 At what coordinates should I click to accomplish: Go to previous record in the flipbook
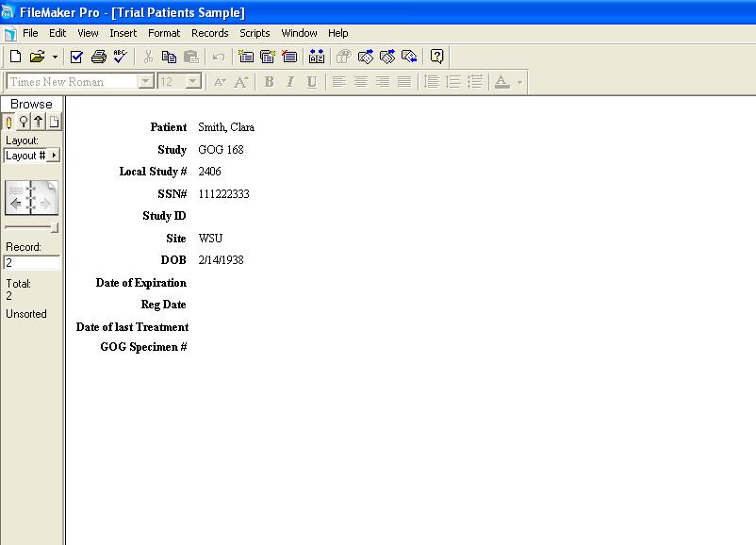(16, 203)
